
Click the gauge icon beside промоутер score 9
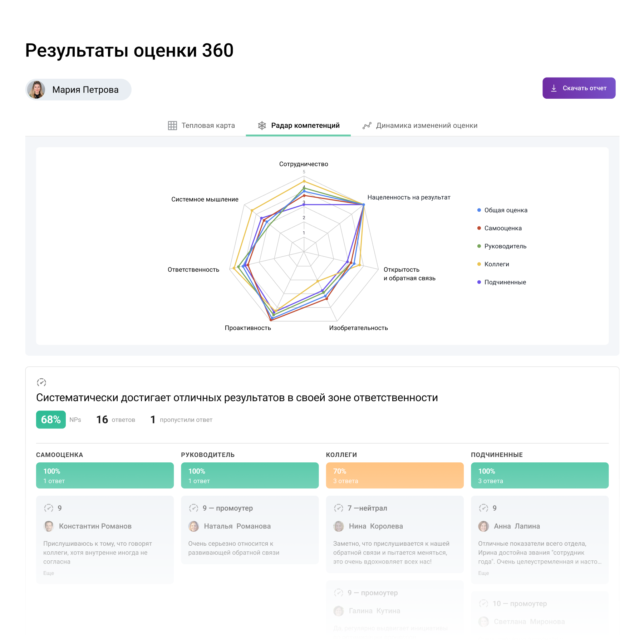(193, 508)
